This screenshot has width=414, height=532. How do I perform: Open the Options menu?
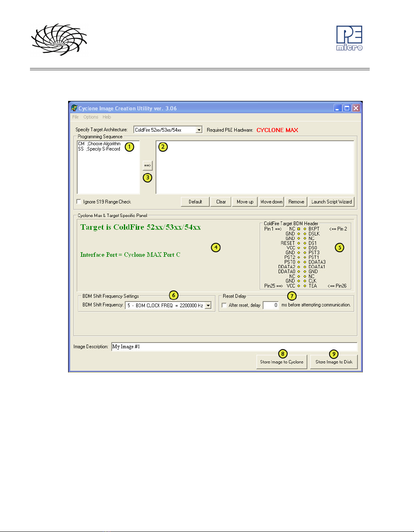pos(91,117)
